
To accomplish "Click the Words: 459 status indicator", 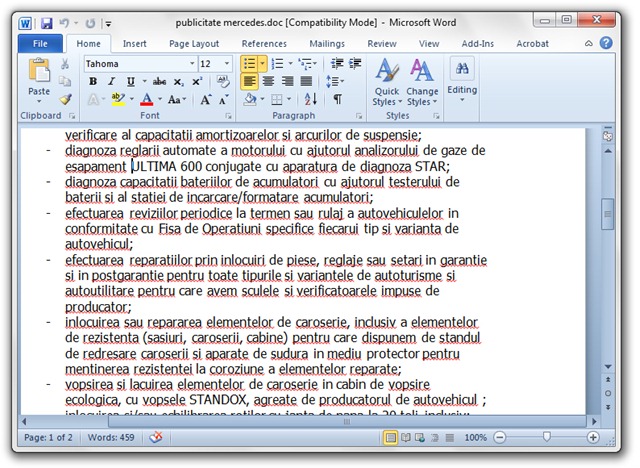I will point(111,438).
